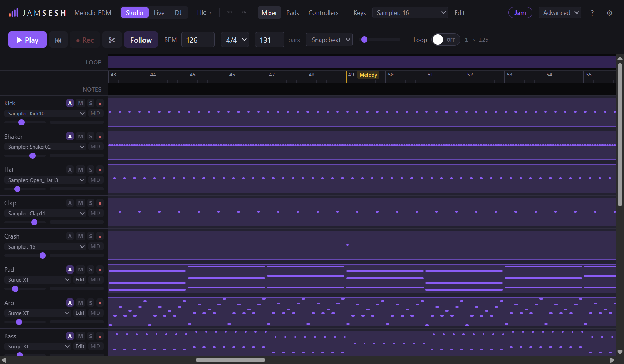The width and height of the screenshot is (624, 364).
Task: Open Sampler: Clap11 instrument dropdown
Action: pyautogui.click(x=45, y=214)
